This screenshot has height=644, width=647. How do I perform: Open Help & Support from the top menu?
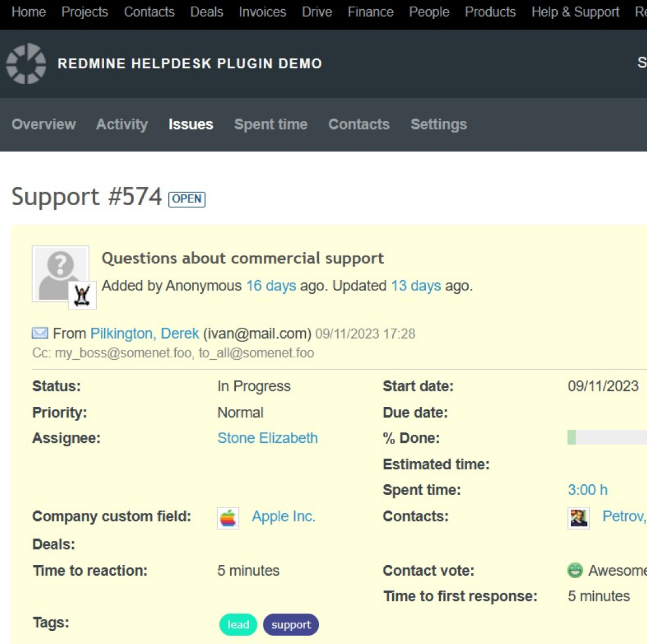click(575, 12)
